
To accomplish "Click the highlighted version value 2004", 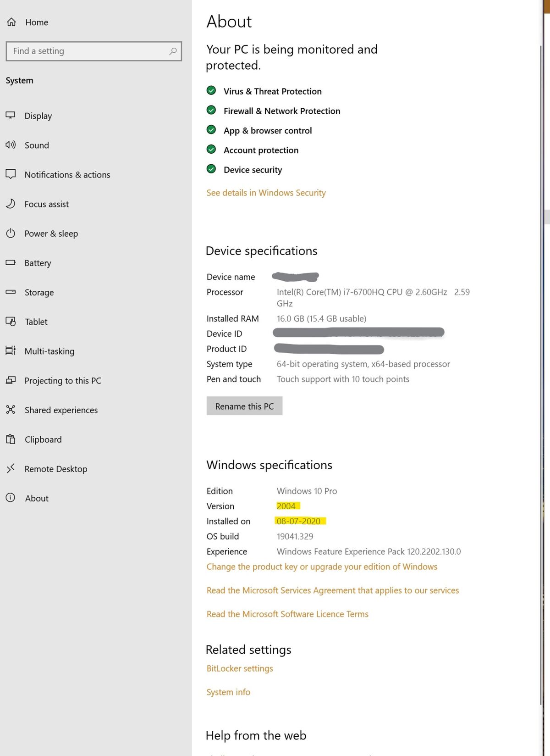I will coord(286,506).
